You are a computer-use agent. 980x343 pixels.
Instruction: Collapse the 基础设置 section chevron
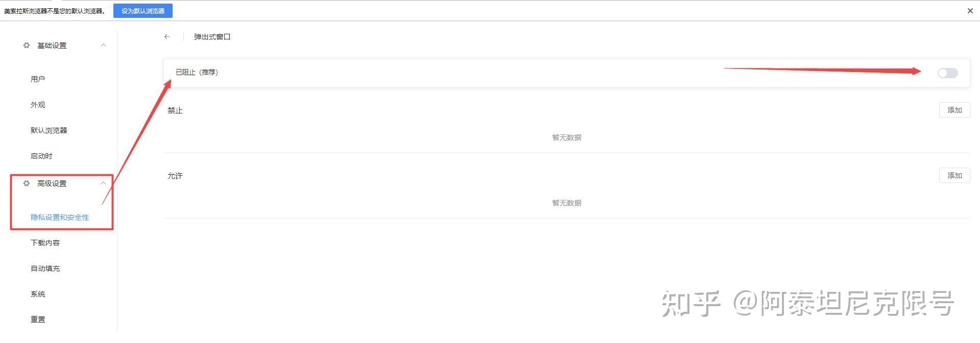click(103, 45)
